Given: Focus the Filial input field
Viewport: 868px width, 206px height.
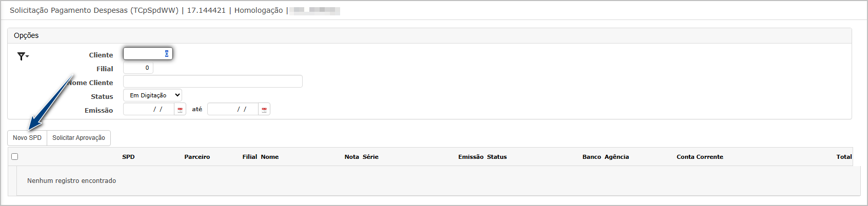Looking at the screenshot, I should pyautogui.click(x=138, y=68).
